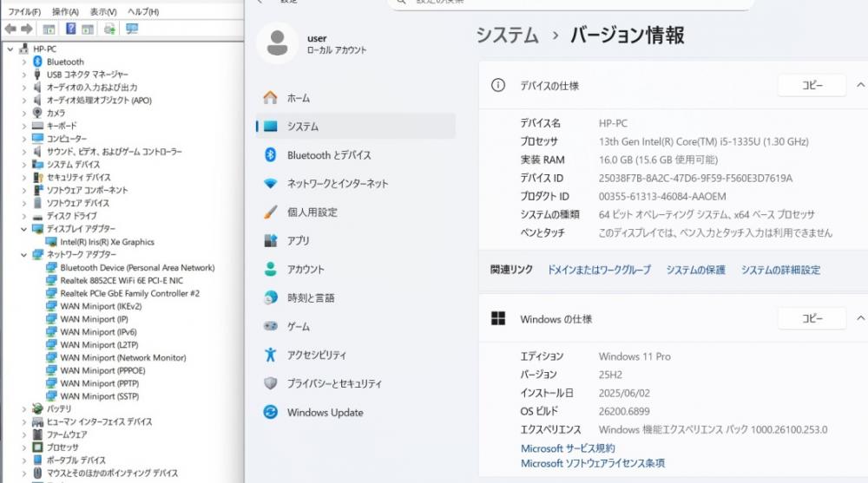
Task: Open the 操作(A) menu
Action: 65,11
